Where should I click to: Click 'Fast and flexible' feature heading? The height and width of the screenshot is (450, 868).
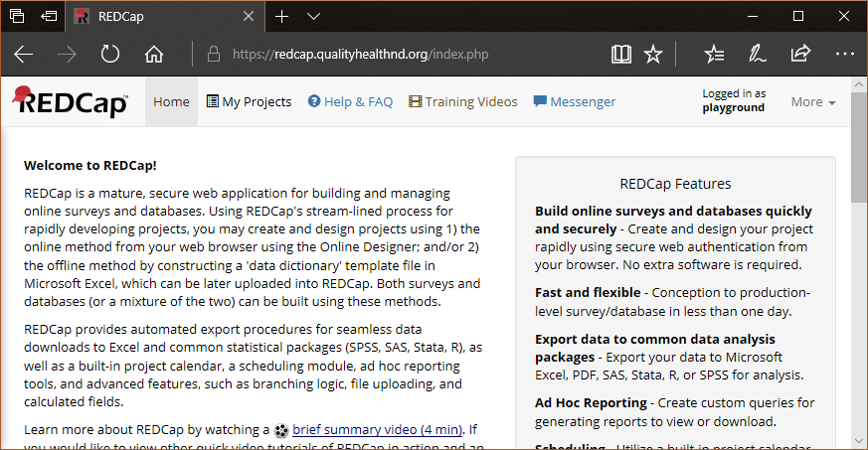tap(588, 292)
